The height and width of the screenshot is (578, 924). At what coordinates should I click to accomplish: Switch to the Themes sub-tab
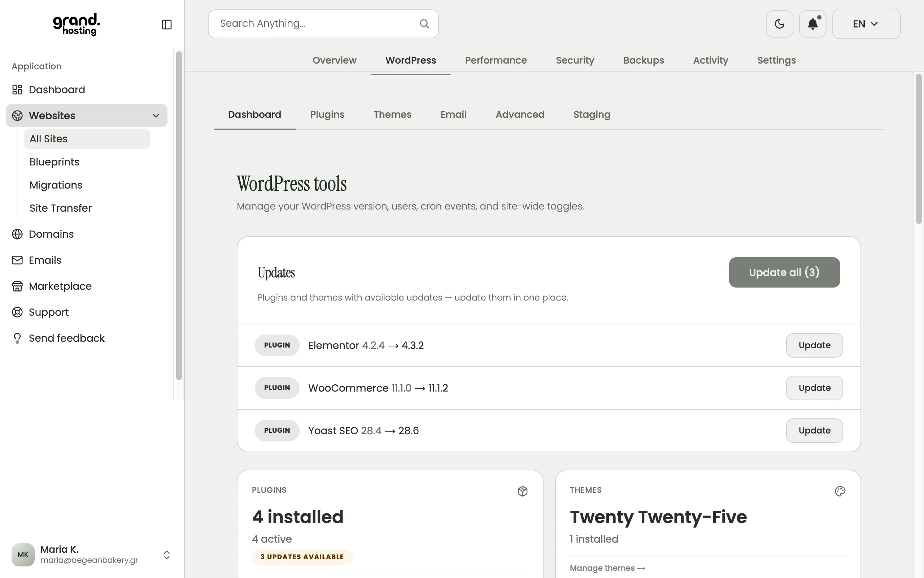(x=392, y=114)
